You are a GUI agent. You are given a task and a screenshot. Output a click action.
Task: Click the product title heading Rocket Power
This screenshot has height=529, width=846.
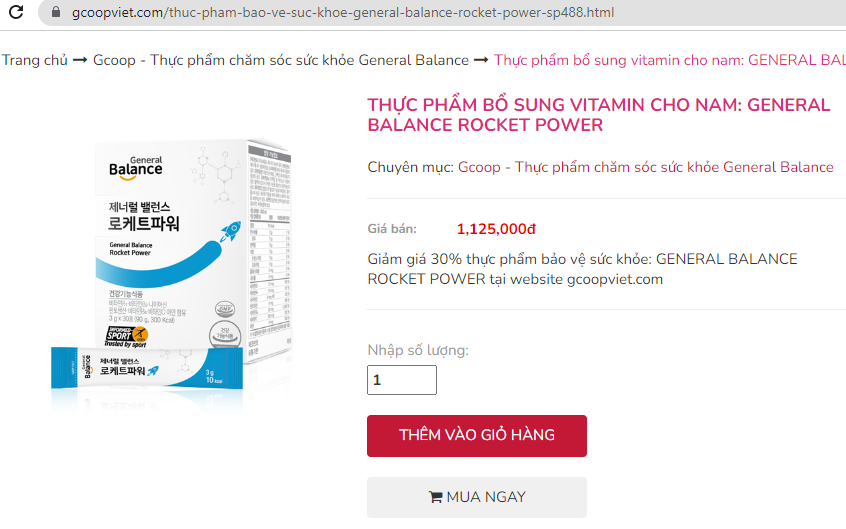pyautogui.click(x=598, y=114)
